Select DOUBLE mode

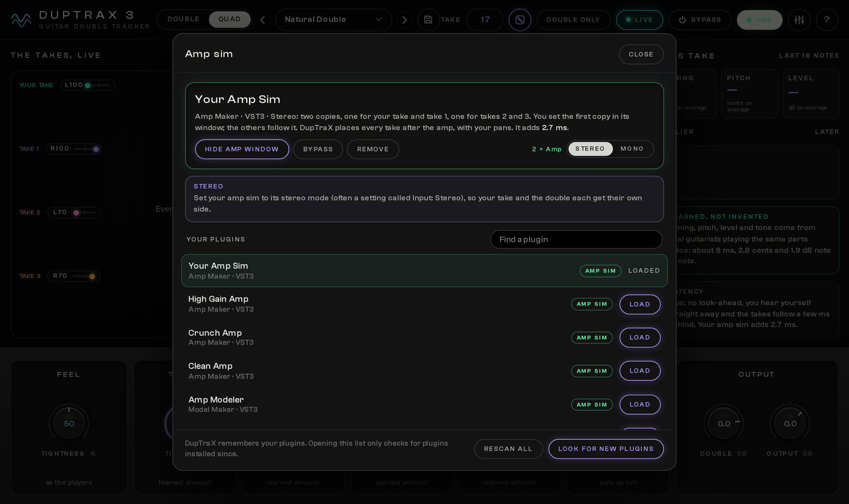pos(184,19)
